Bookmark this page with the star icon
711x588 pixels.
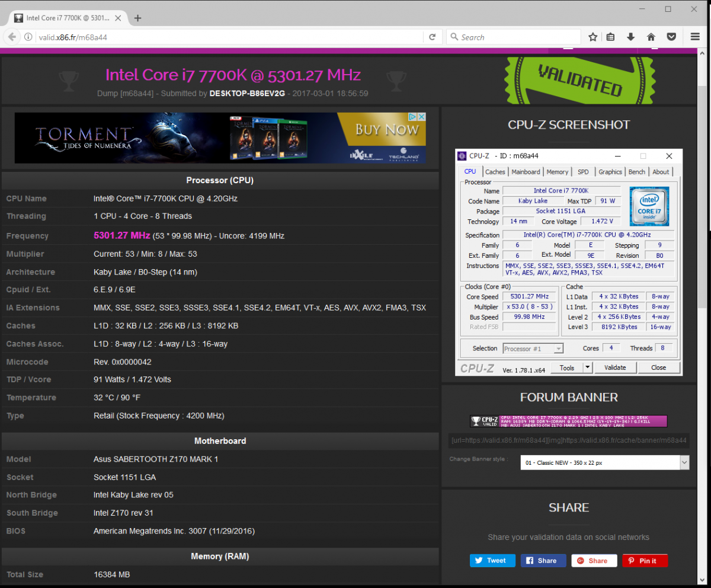(x=592, y=37)
